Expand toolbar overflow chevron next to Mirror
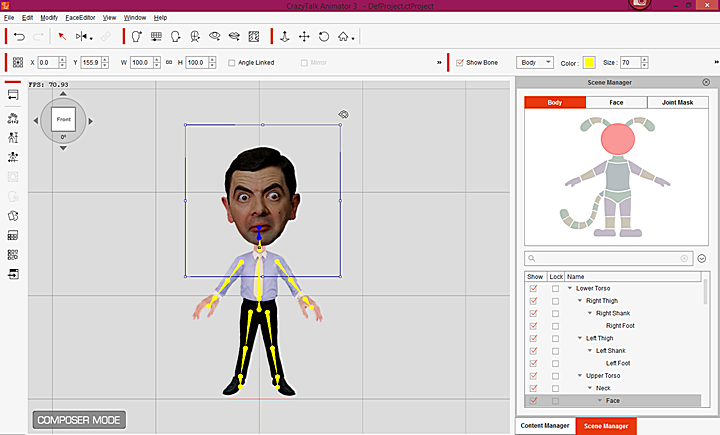This screenshot has height=435, width=720. click(x=439, y=62)
